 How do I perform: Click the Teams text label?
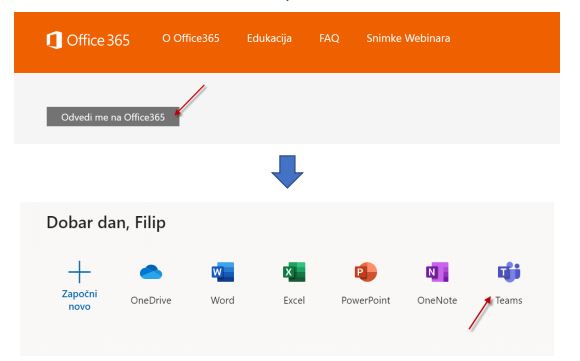click(x=509, y=300)
